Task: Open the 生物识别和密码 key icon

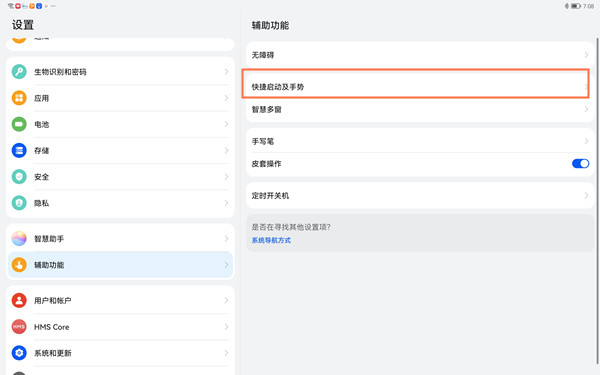Action: (x=19, y=72)
